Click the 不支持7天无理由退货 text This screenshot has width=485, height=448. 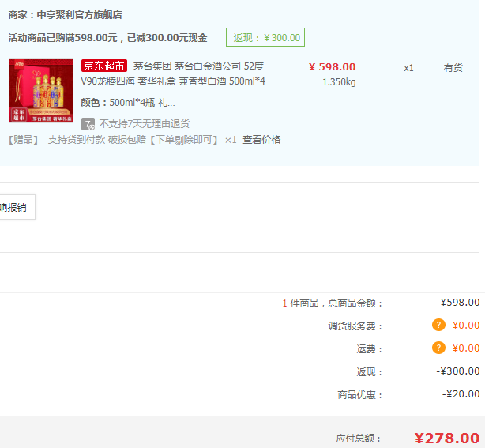[144, 124]
